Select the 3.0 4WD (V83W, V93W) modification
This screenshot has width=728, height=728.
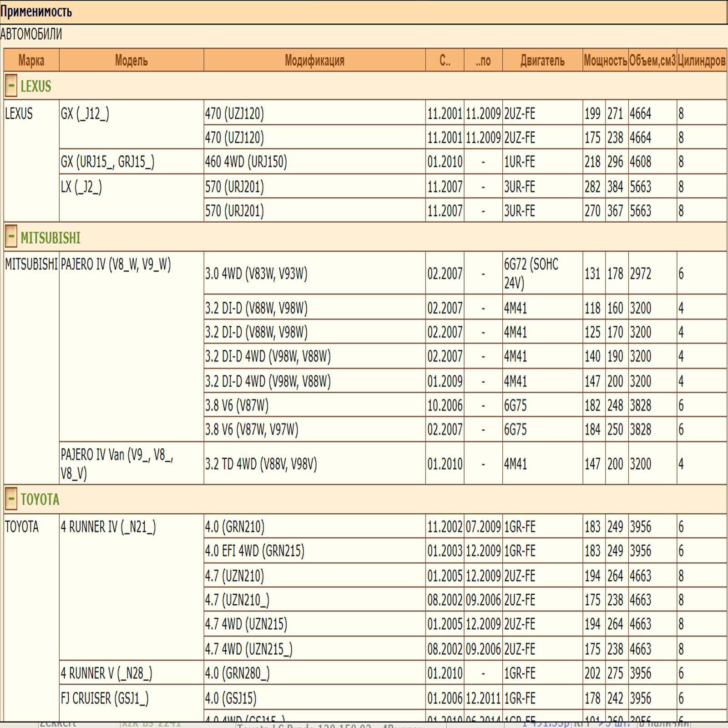tap(256, 273)
